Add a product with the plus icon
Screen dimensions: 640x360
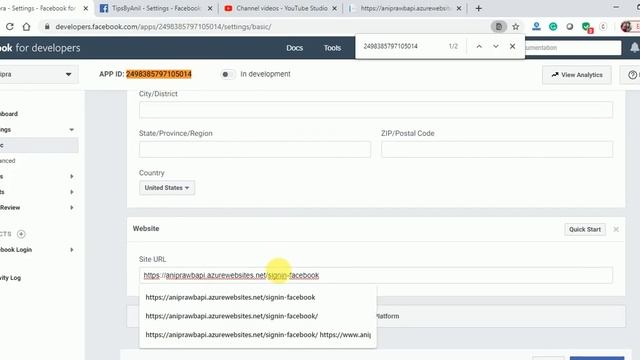point(21,234)
